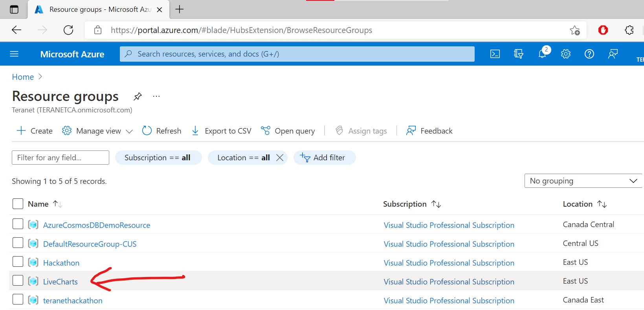The height and width of the screenshot is (310, 644).
Task: Pin the Resource groups blade
Action: point(138,96)
